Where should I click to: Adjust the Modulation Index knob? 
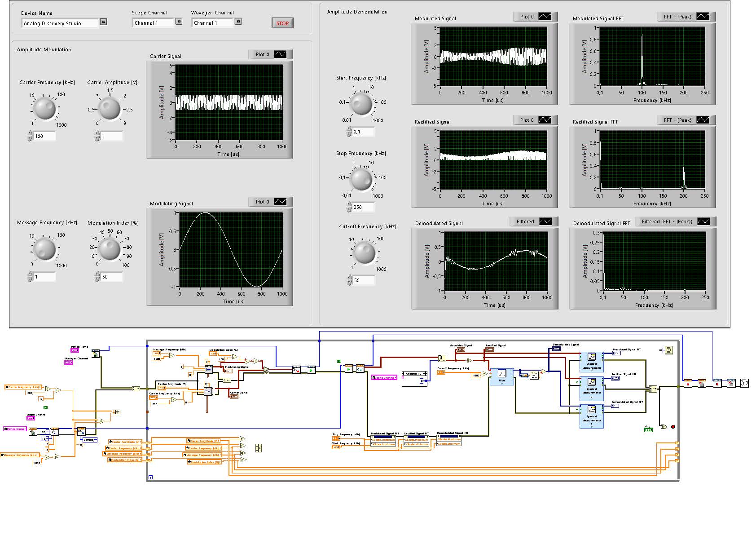coord(110,249)
